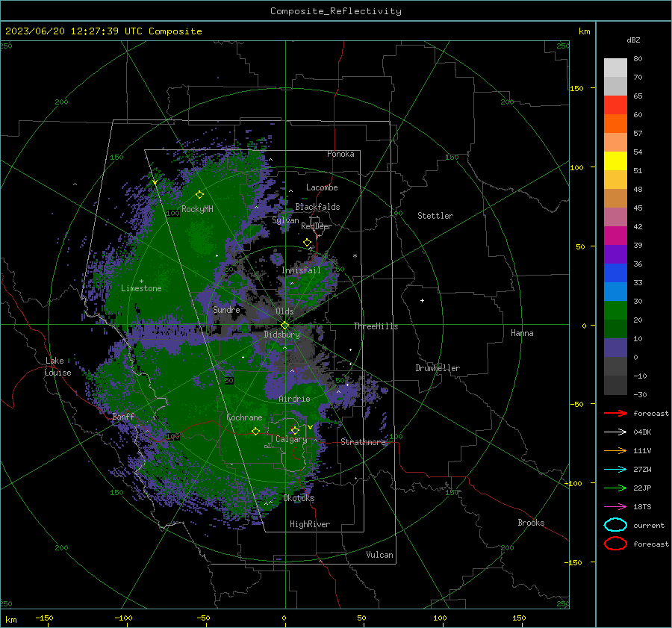Click the red 'forecast' ellipse icon
Image resolution: width=672 pixels, height=628 pixels.
click(615, 544)
